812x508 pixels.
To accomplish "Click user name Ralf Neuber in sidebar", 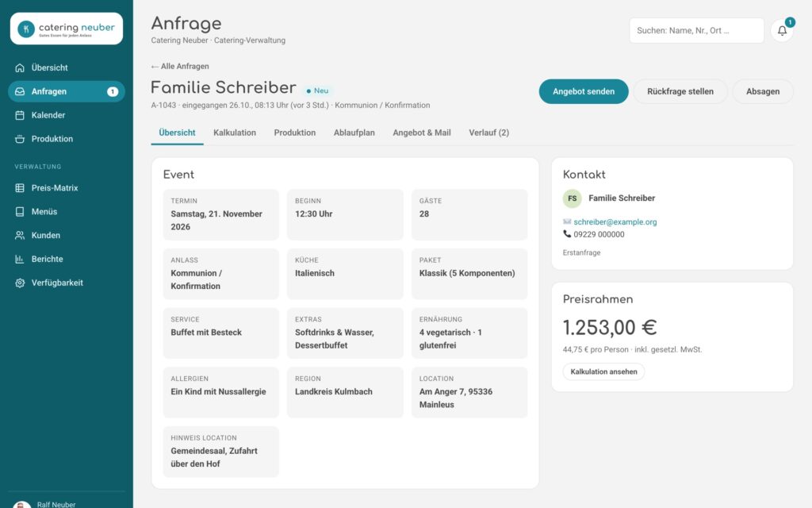I will click(56, 504).
